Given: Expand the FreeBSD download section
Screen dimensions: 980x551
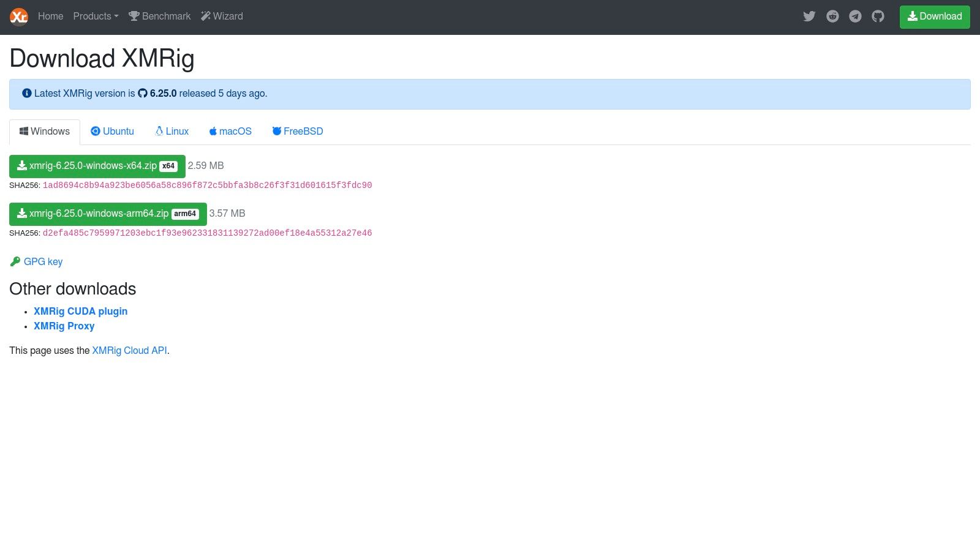Looking at the screenshot, I should pyautogui.click(x=298, y=131).
